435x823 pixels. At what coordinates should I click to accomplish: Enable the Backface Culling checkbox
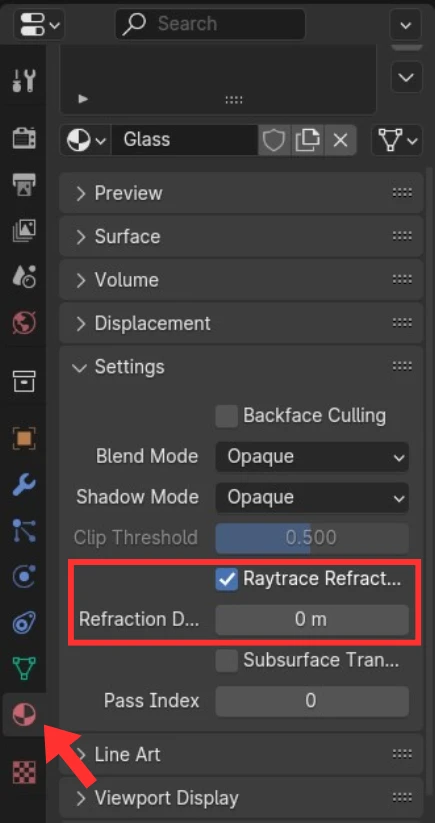coord(227,416)
